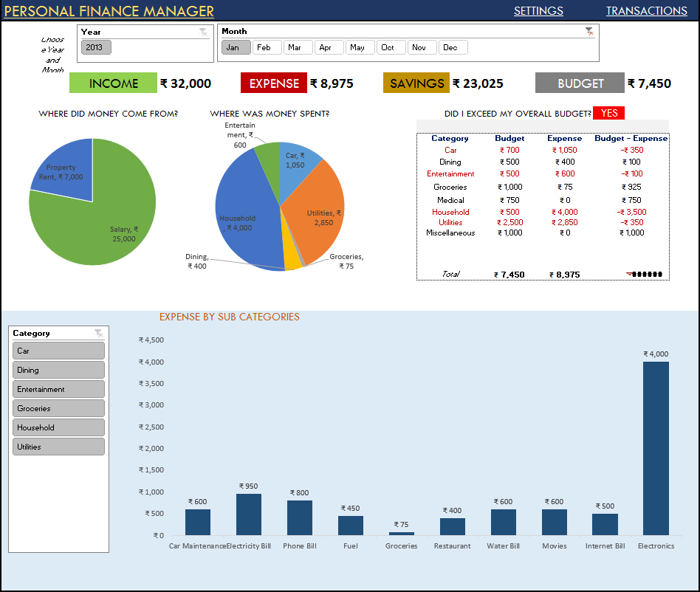Click the Household slice in the spending pie

[x=244, y=207]
